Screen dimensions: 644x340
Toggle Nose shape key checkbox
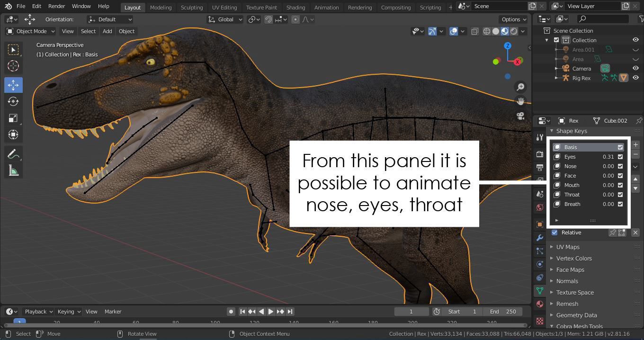click(620, 166)
